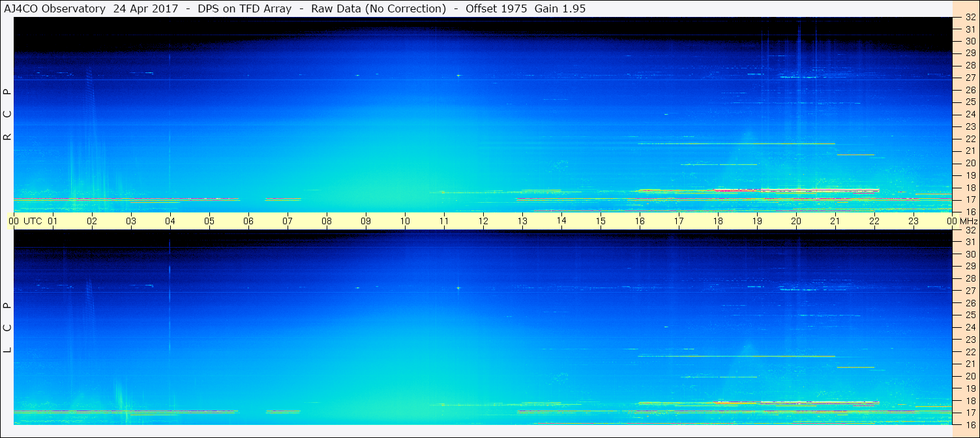Click 18 MHz tick on LCP frequency scale
Screen dimensions: 980x438
[x=970, y=401]
